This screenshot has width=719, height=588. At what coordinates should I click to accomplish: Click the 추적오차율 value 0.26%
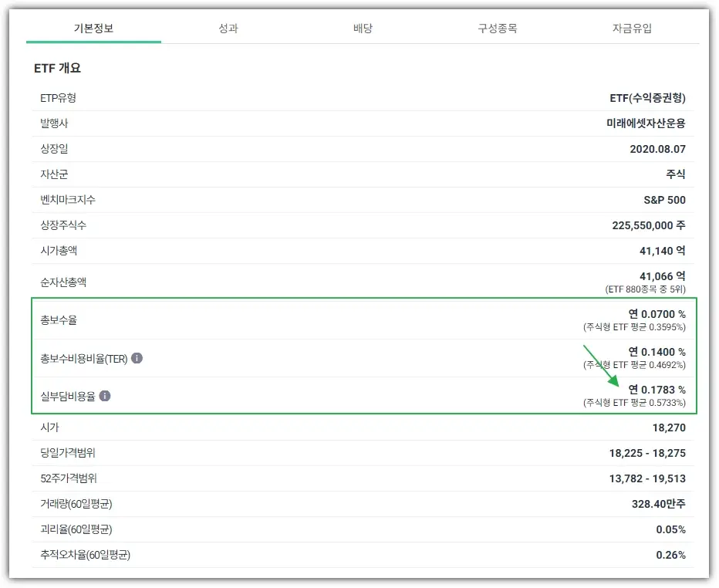click(670, 555)
